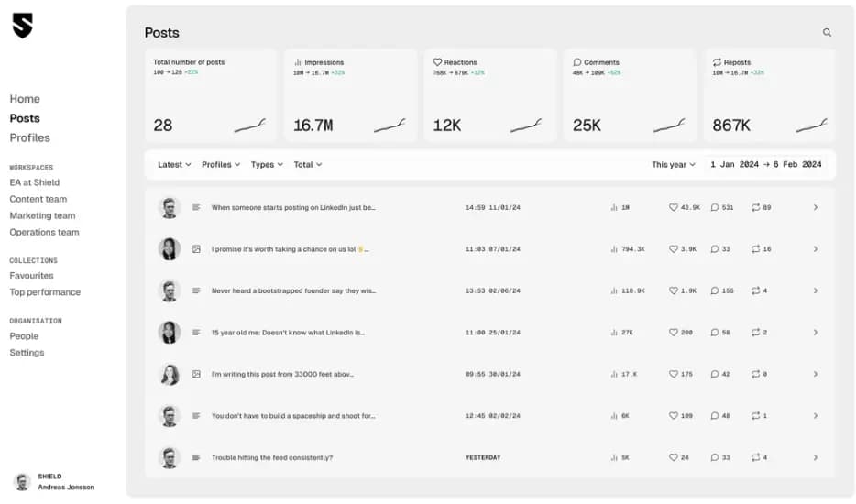The width and height of the screenshot is (856, 504).
Task: Click the search magnifier icon
Action: 827,33
